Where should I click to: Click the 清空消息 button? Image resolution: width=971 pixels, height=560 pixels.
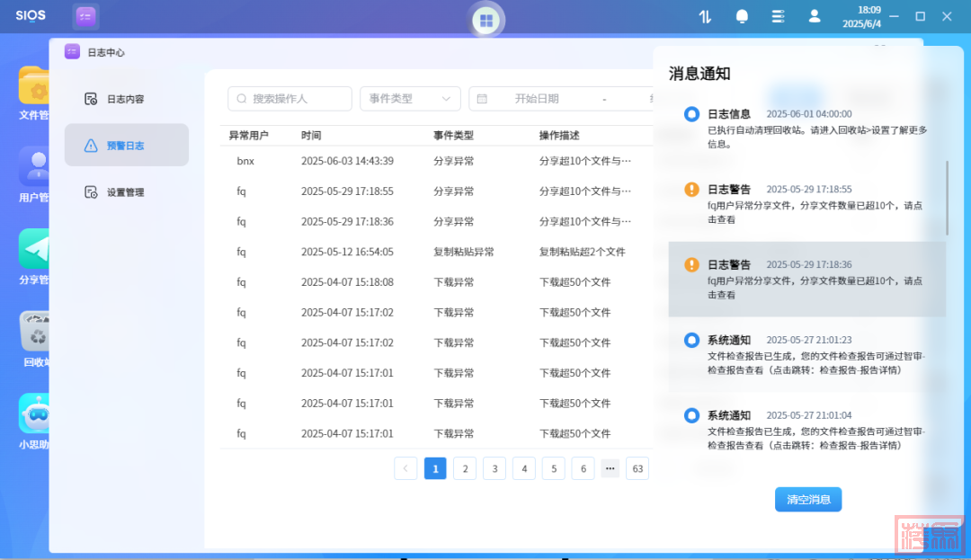[x=808, y=500]
